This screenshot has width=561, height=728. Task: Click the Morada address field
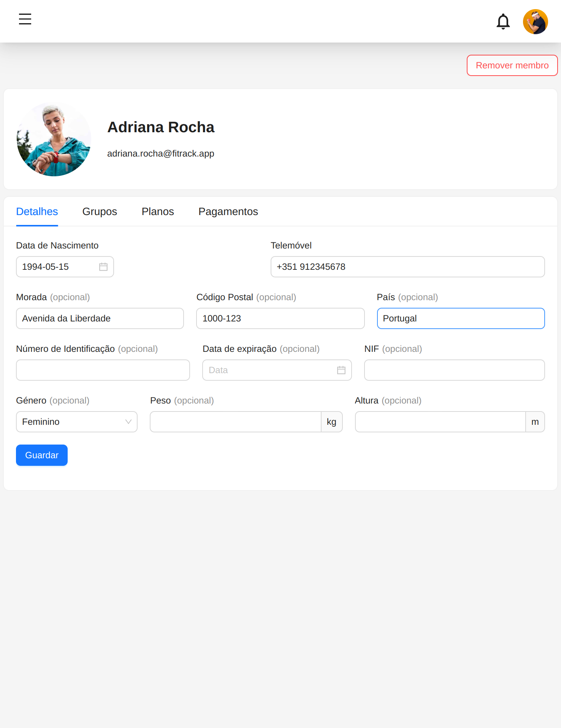point(100,318)
